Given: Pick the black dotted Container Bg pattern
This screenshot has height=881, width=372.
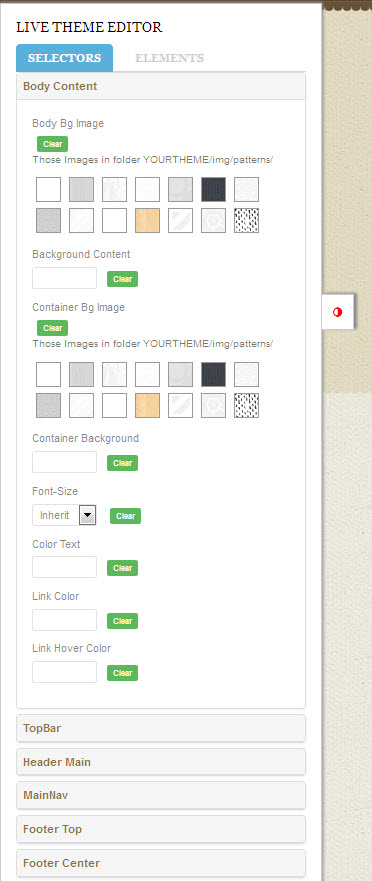Looking at the screenshot, I should click(x=247, y=405).
